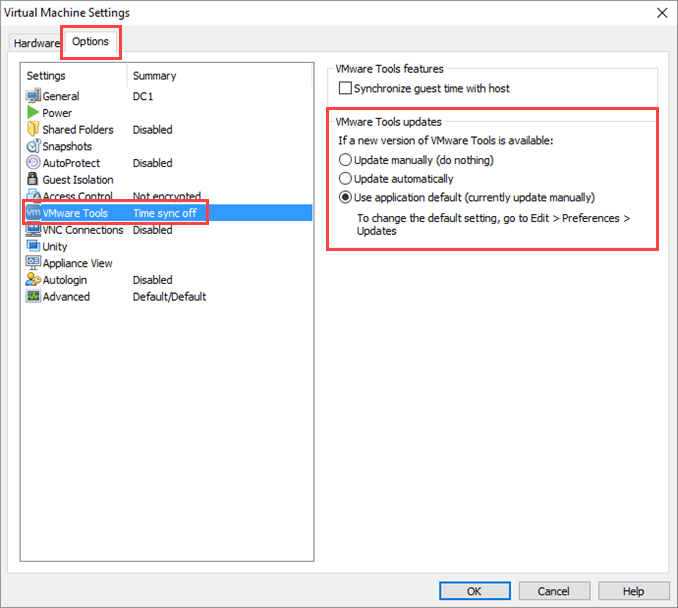Select the Unity settings row

click(x=55, y=247)
